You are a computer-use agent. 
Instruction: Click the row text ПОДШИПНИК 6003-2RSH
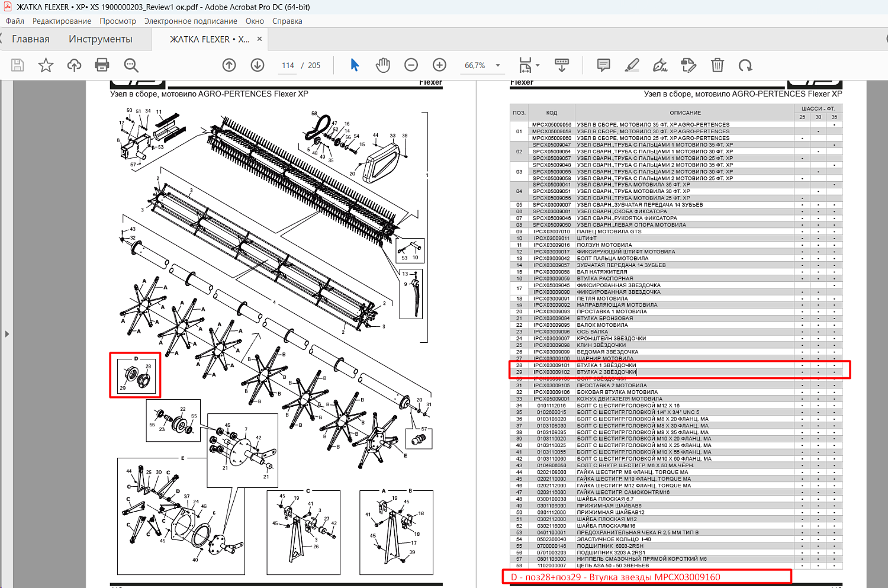click(610, 545)
